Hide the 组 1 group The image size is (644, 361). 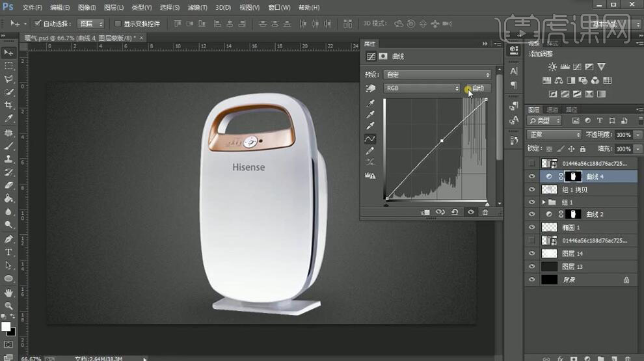point(532,202)
